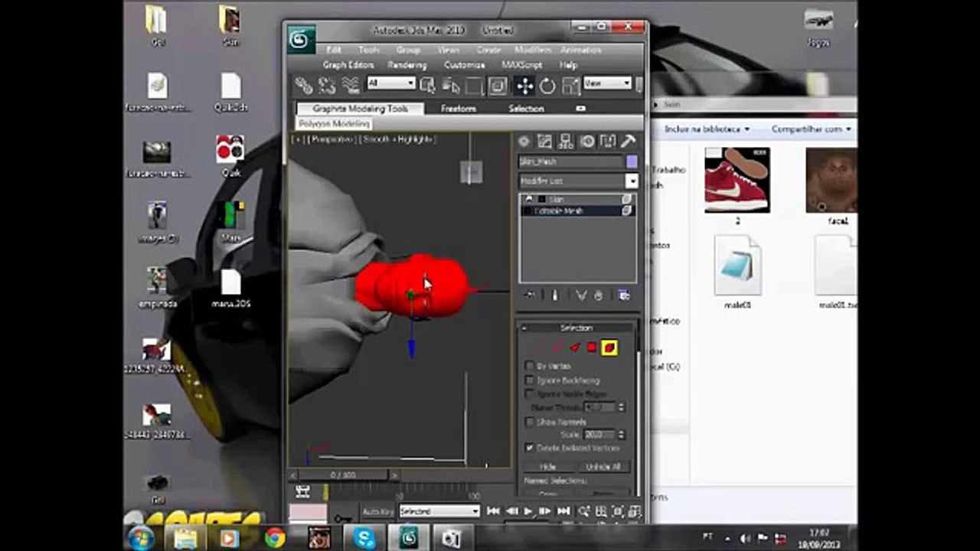Click Zoom Extents viewport tool
Image resolution: width=980 pixels, height=551 pixels.
[x=618, y=511]
